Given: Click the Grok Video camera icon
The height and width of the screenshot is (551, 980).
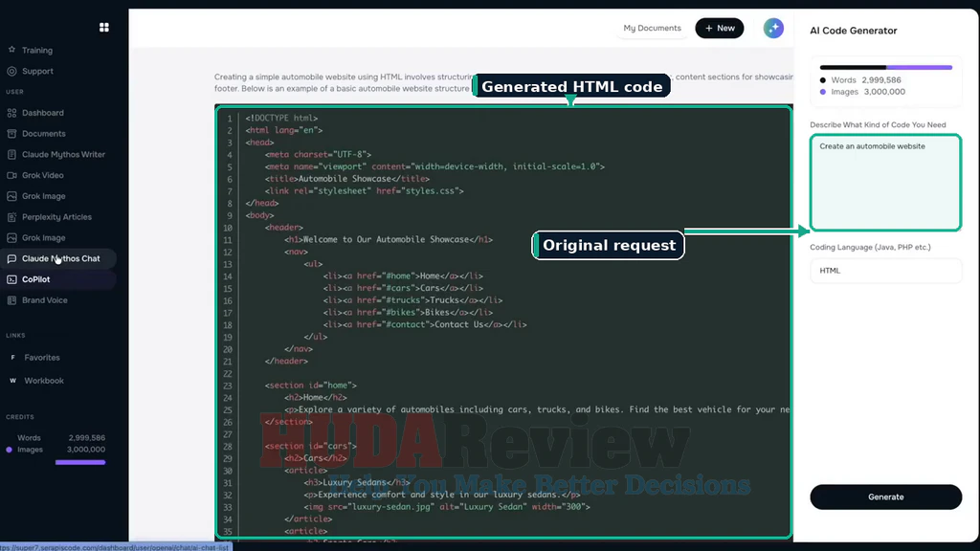Looking at the screenshot, I should click(x=11, y=176).
